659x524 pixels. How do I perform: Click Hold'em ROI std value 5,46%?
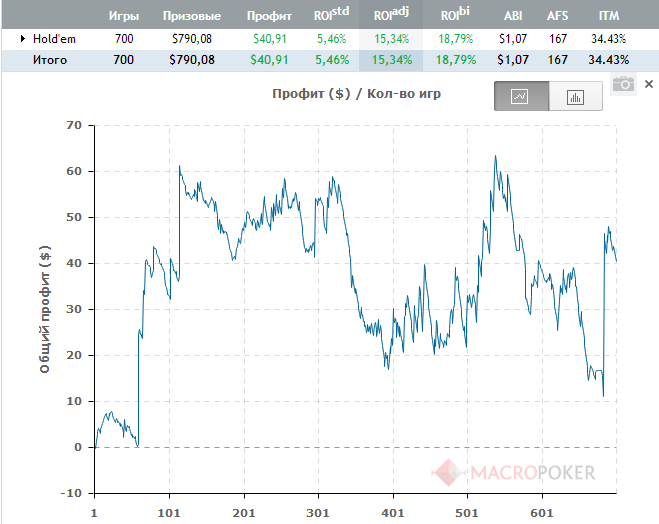click(x=332, y=39)
